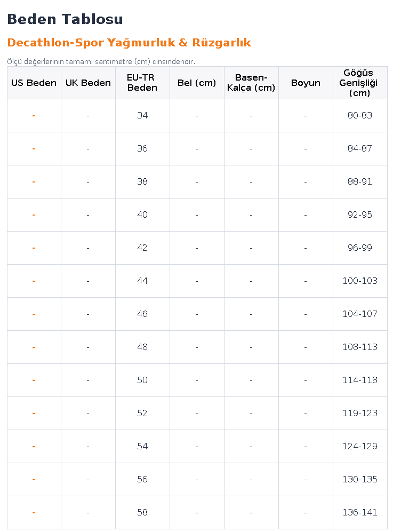This screenshot has width=393, height=532.
Task: Click chest width value 100-103
Action: tap(360, 281)
